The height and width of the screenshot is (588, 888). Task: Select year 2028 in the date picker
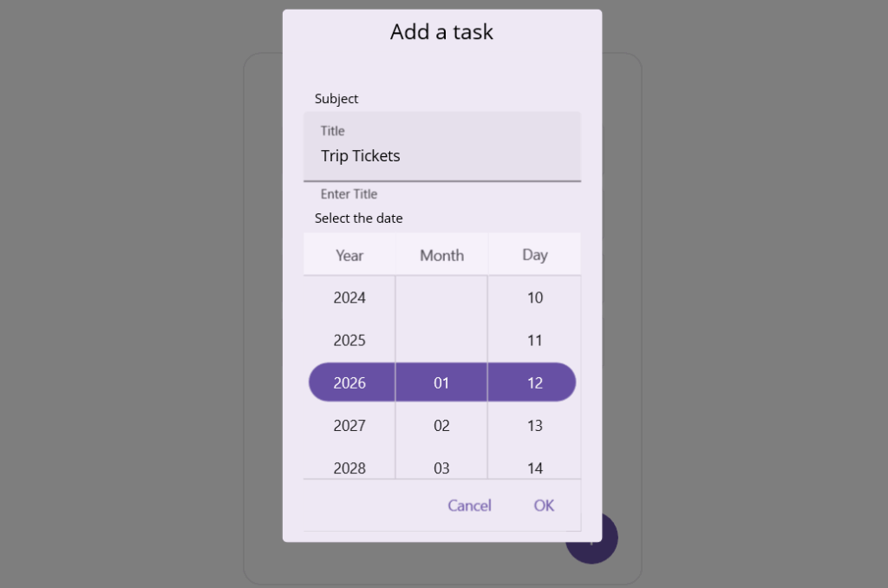349,467
